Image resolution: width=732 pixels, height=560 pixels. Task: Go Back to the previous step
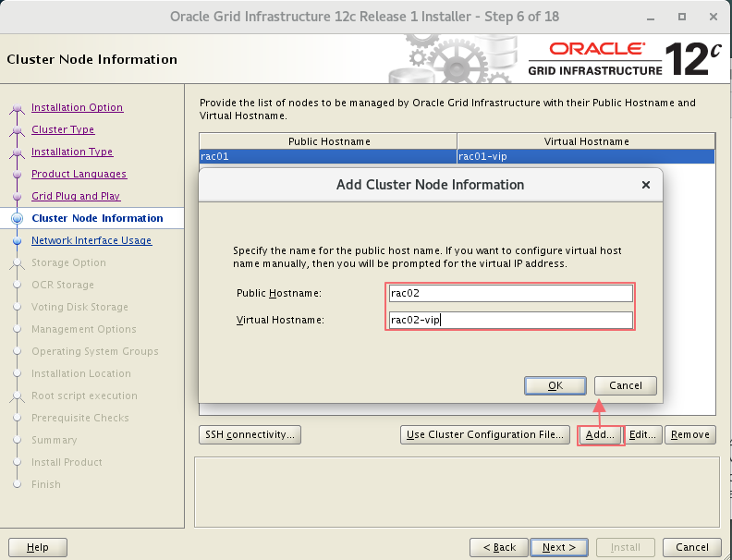pyautogui.click(x=499, y=547)
